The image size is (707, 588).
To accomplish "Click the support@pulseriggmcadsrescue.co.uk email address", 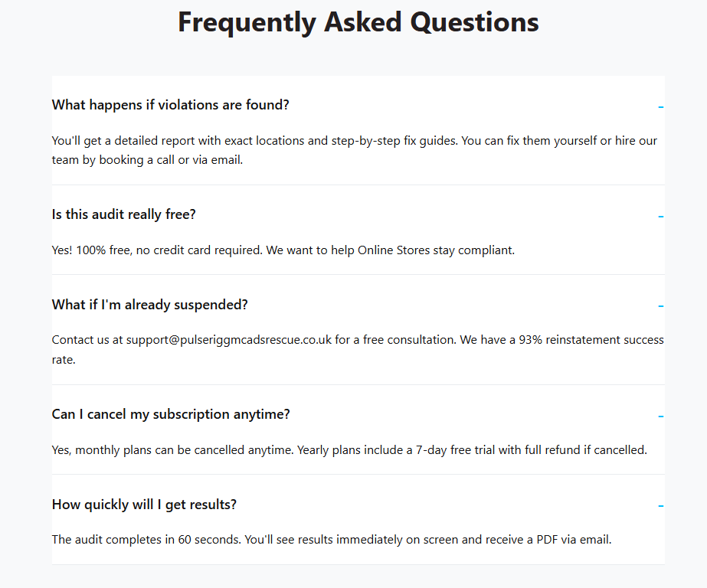I will 229,340.
